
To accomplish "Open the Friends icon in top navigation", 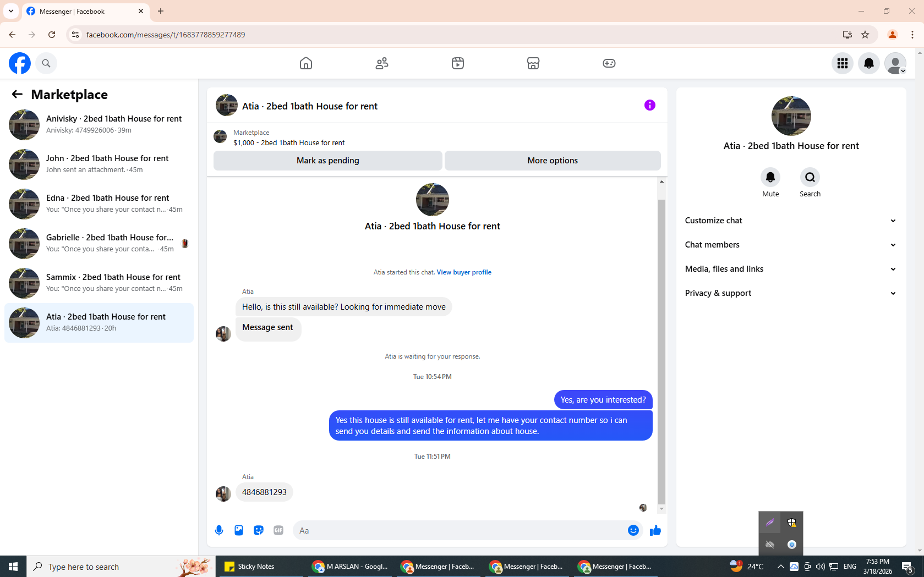I will click(x=382, y=63).
